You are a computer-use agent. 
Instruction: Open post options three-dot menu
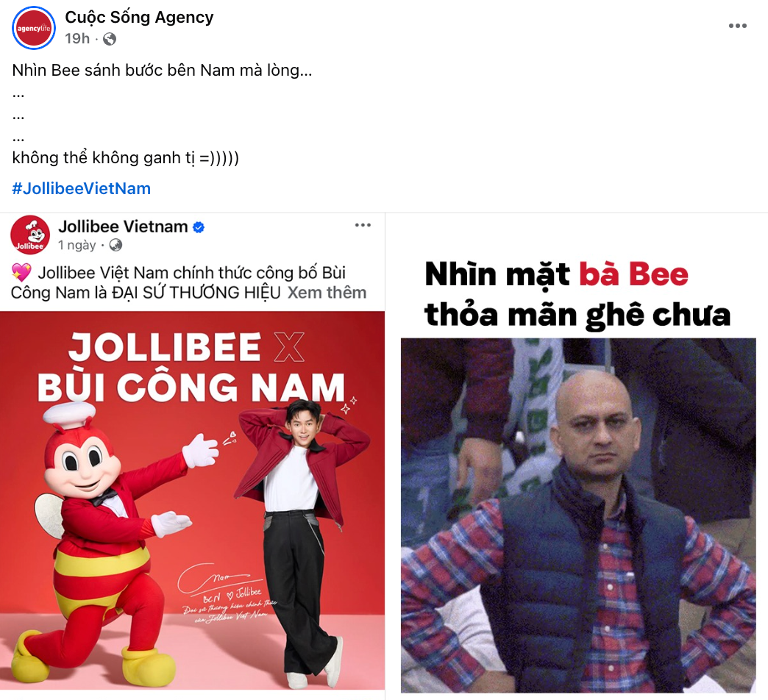pyautogui.click(x=737, y=26)
